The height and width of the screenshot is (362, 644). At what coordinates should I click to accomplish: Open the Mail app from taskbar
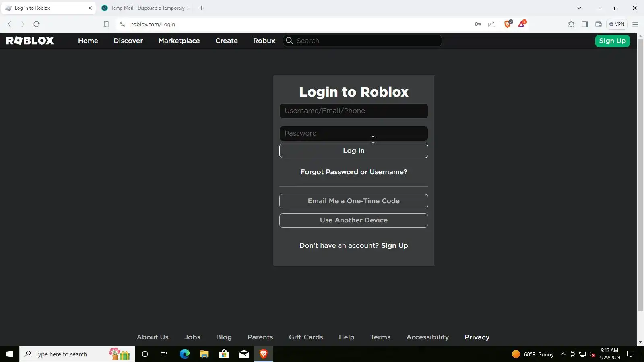(244, 354)
